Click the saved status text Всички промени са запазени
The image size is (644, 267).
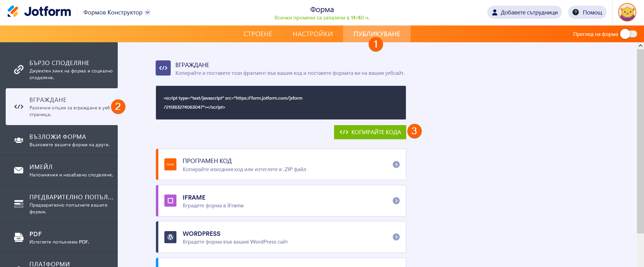[322, 18]
